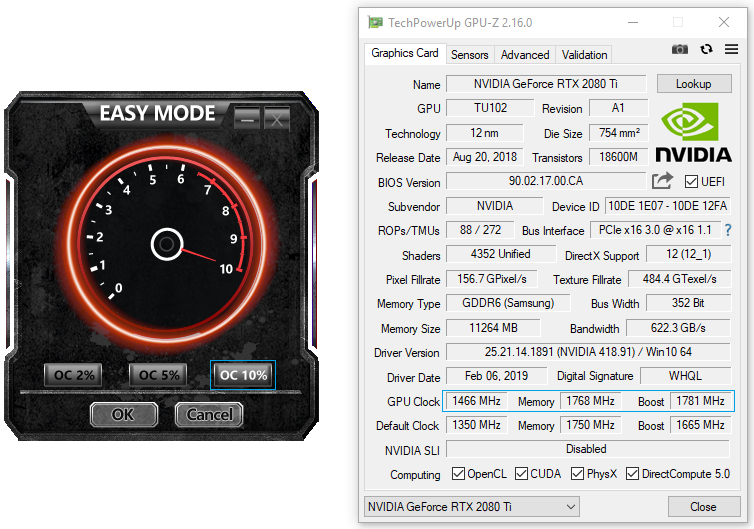Toggle the DirectCompute 5.0 checkbox
The height and width of the screenshot is (529, 754).
click(x=632, y=474)
